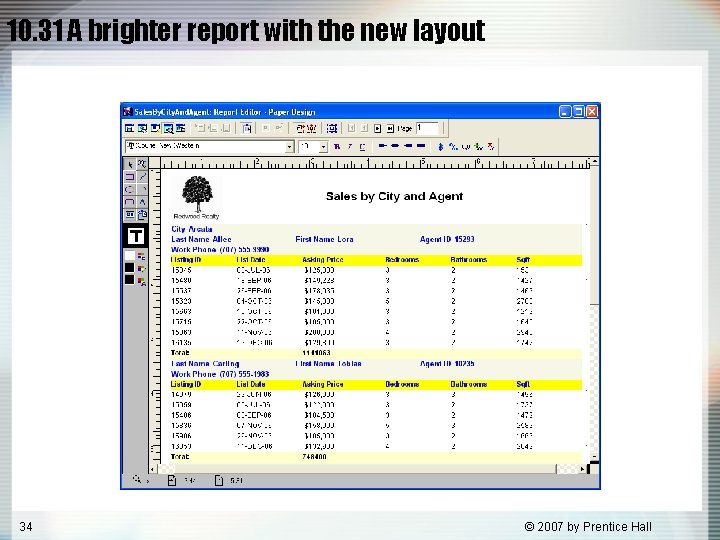Click the vertical scrollbar up arrow
The width and height of the screenshot is (720, 540).
tap(595, 162)
